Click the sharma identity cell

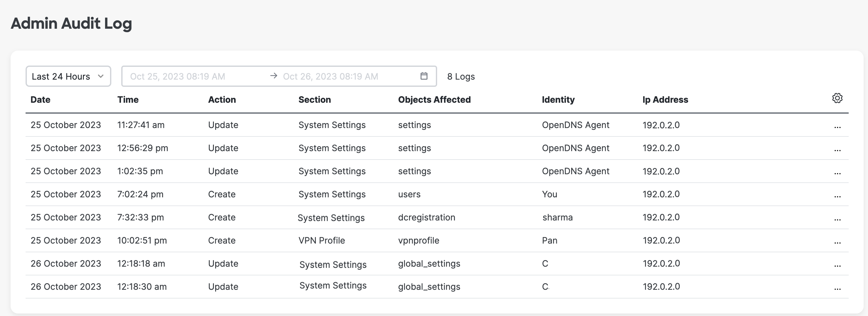[558, 217]
